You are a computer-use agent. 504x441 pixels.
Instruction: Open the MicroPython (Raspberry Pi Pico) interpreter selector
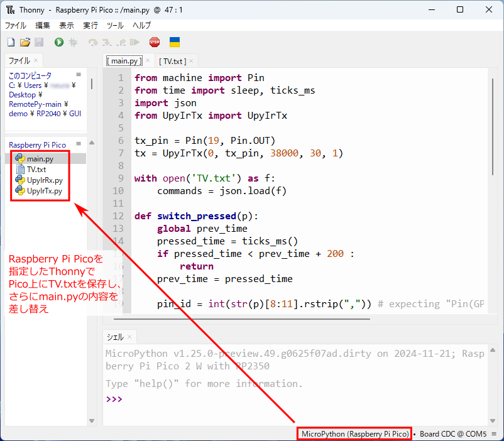coord(355,434)
